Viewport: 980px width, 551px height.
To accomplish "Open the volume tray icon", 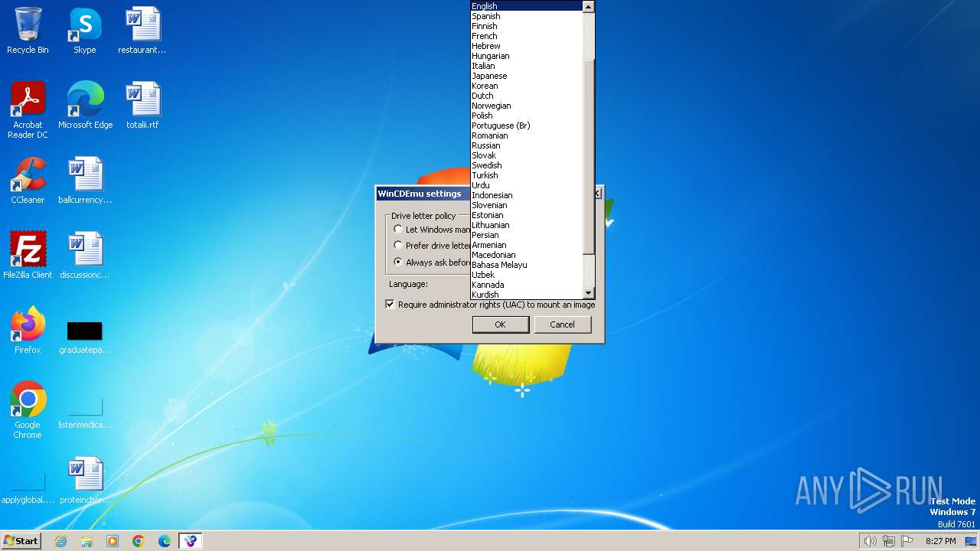I will coord(870,541).
